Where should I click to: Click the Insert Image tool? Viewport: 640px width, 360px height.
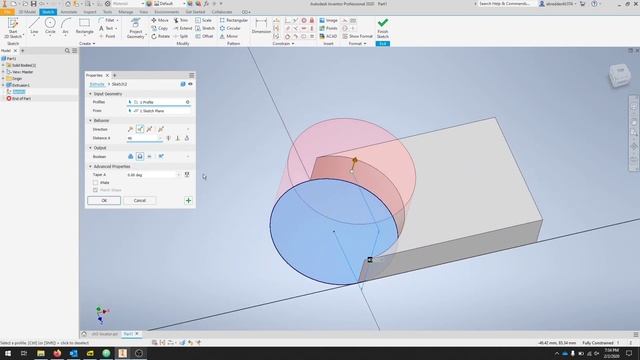coord(329,20)
